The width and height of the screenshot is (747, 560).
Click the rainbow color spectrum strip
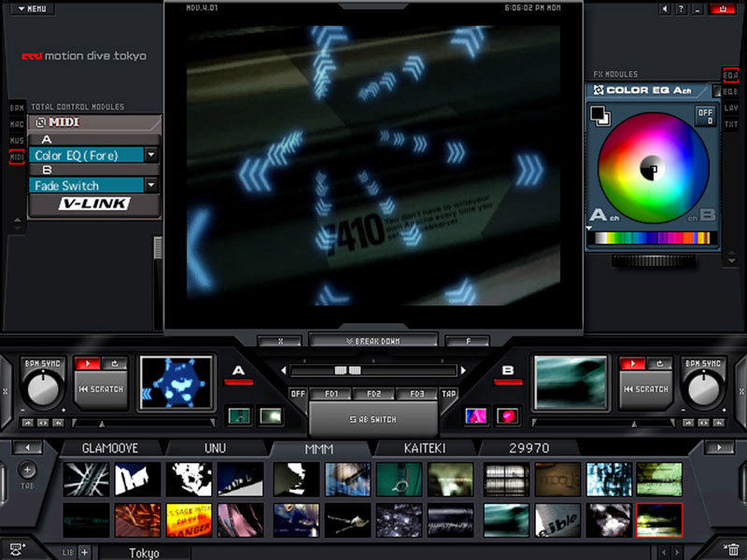tap(650, 238)
